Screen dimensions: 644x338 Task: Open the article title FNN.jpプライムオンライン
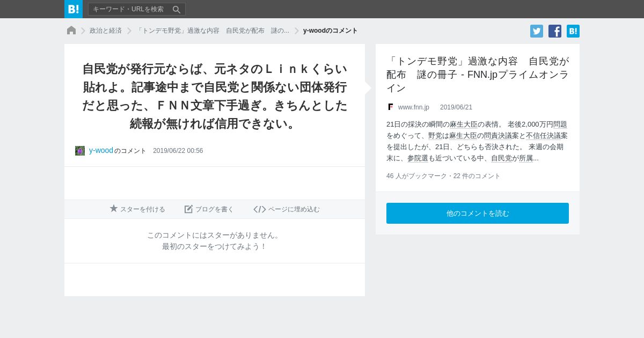(x=478, y=75)
